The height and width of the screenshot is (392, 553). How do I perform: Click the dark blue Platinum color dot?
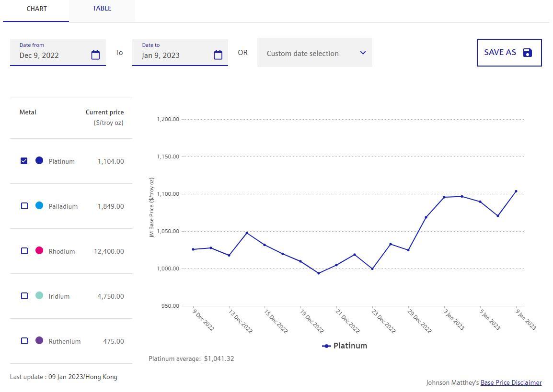[39, 160]
